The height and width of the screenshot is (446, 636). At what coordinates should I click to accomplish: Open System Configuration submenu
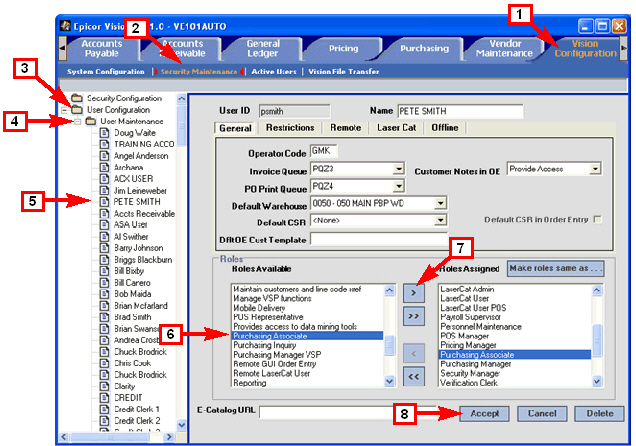[x=105, y=71]
